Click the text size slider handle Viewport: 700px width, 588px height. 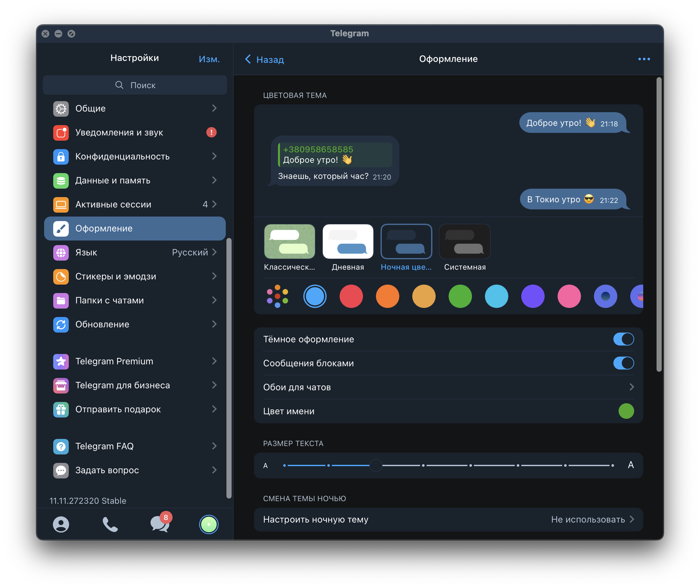(x=376, y=465)
